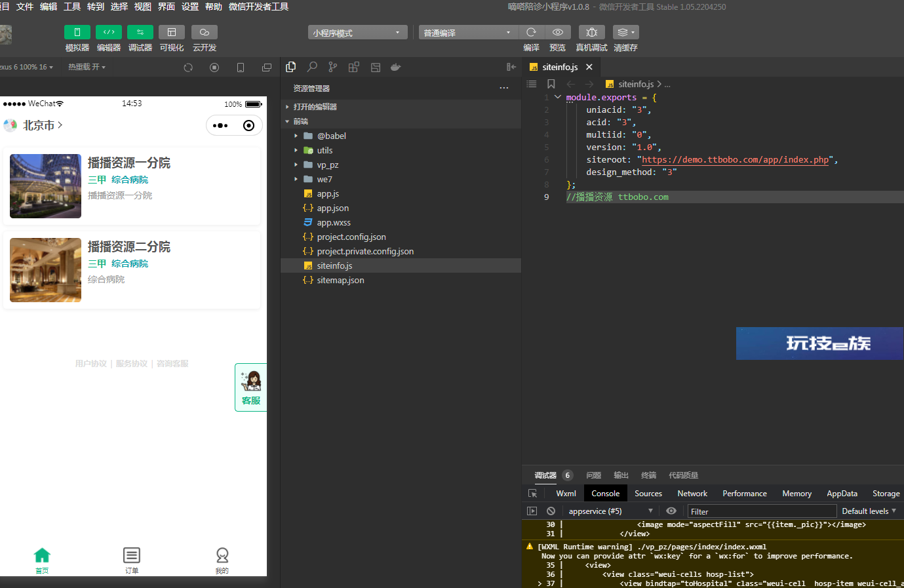Focus the console Filter field
This screenshot has height=588, width=904.
click(762, 511)
